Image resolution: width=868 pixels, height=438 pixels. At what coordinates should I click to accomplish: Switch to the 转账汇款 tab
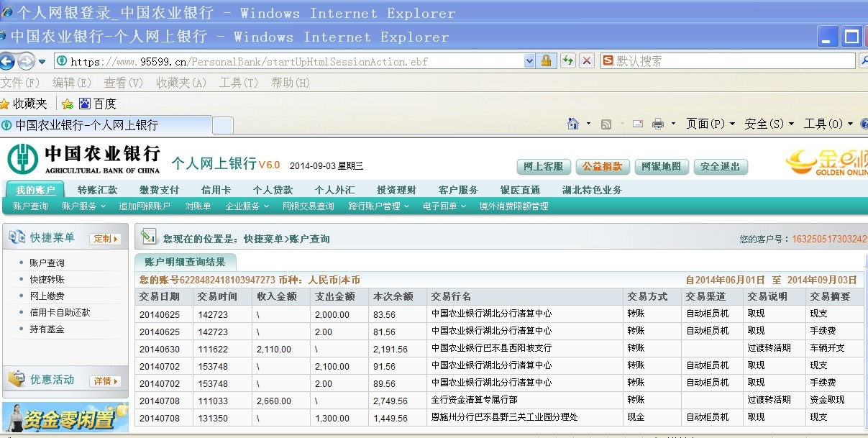(x=97, y=190)
